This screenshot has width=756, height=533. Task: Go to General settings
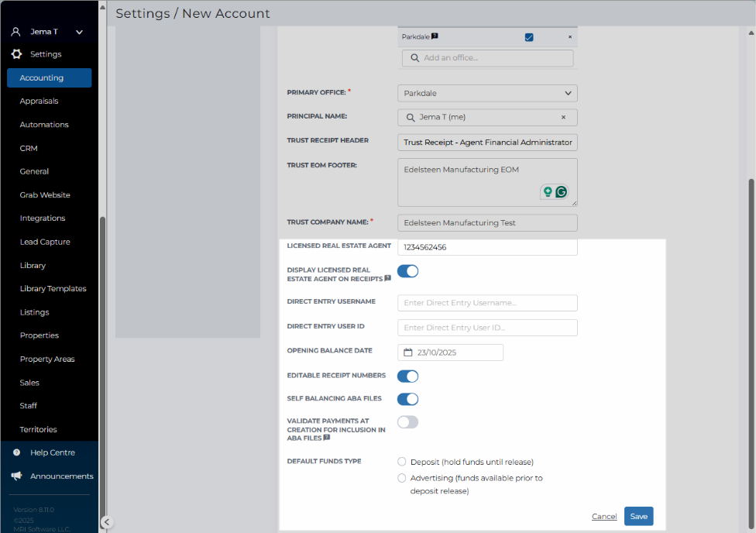click(x=34, y=171)
